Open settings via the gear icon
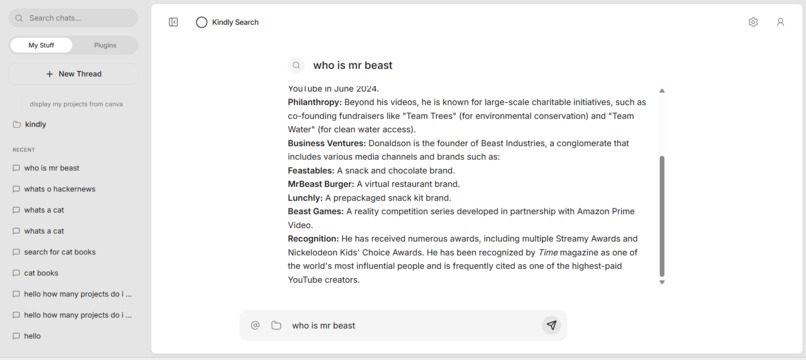The image size is (806, 360). 753,22
